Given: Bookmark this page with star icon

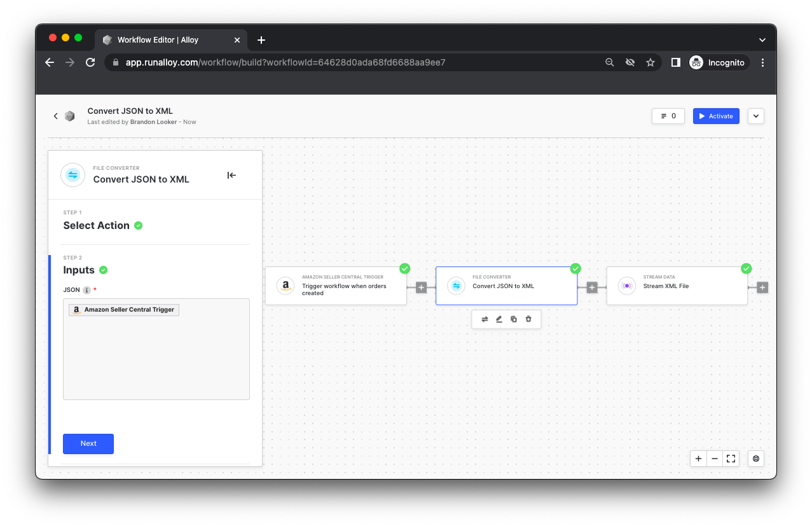Looking at the screenshot, I should [650, 62].
